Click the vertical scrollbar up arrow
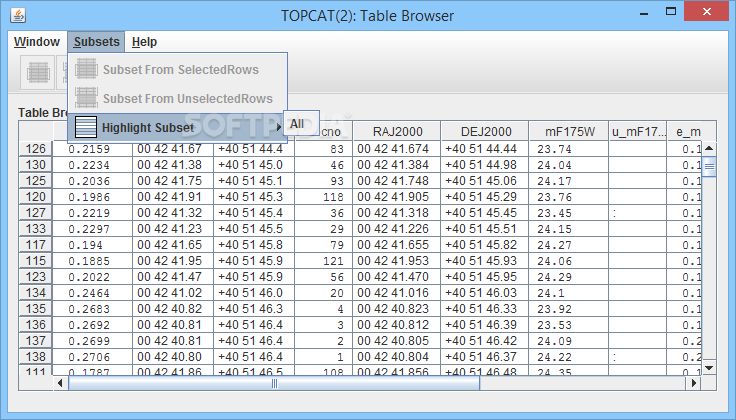This screenshot has height=420, width=736. coord(709,148)
